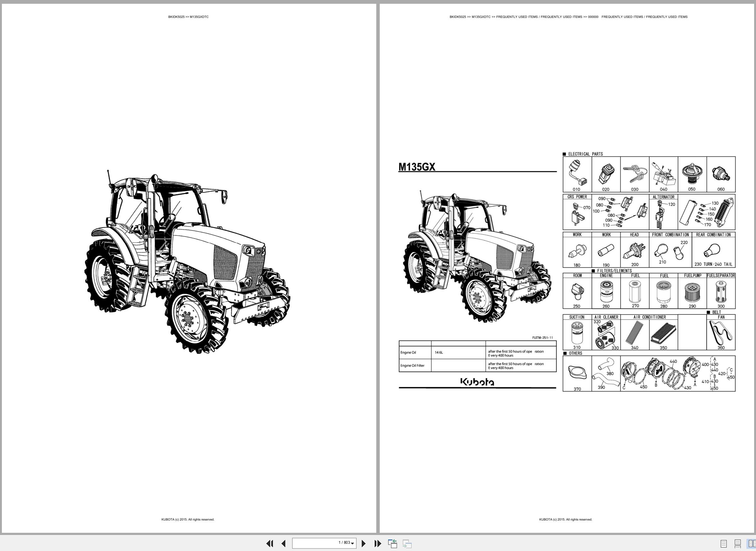Viewport: 756px width, 551px height.
Task: Click WORK light bulb 180
Action: [577, 252]
